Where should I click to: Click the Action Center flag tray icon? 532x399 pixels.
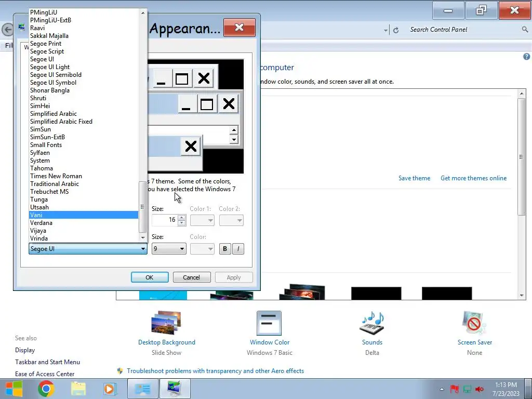[x=454, y=389]
